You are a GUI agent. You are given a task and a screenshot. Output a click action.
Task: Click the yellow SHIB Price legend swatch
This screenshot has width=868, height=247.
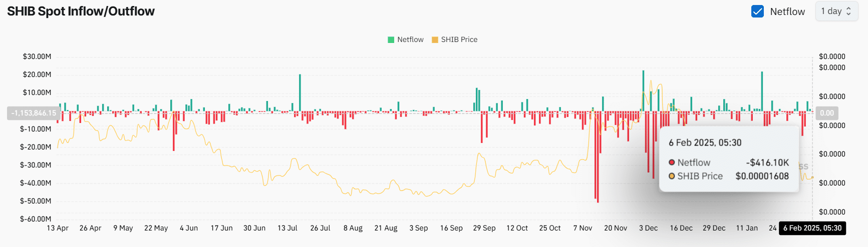435,39
